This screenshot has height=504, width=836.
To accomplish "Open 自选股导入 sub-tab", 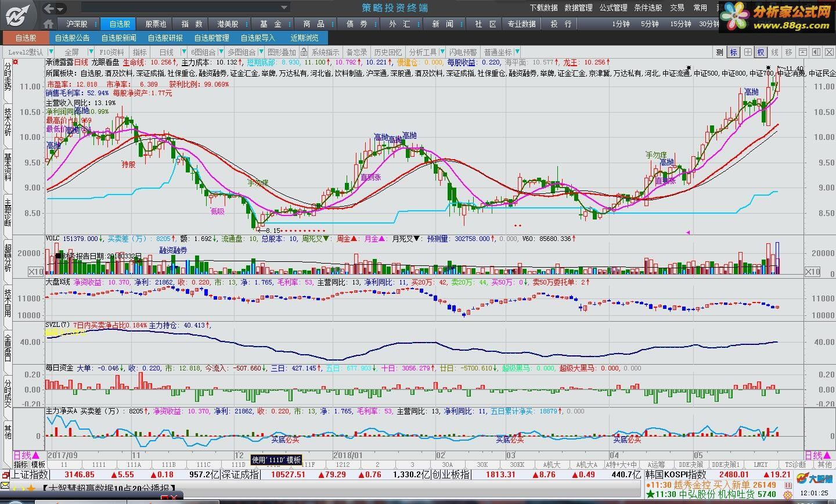I will (258, 38).
